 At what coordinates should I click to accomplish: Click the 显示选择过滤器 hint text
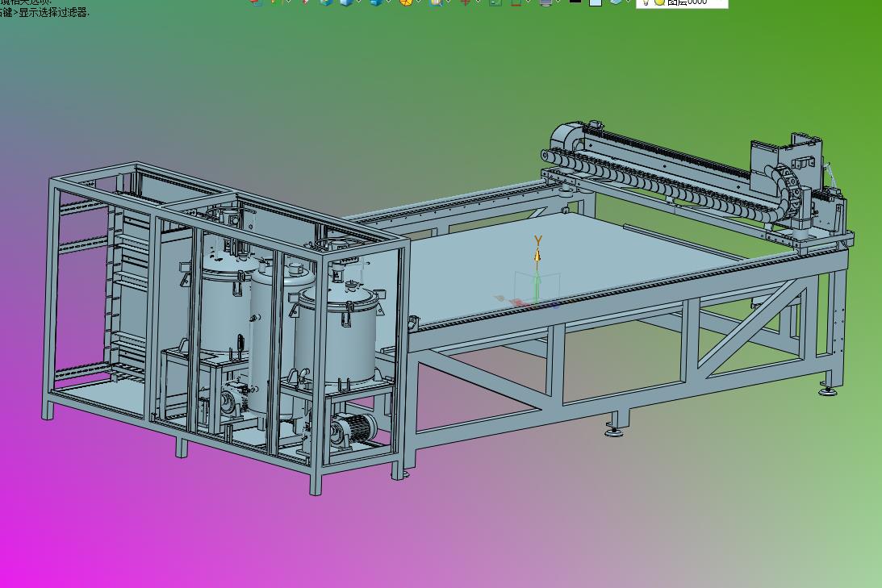(53, 12)
